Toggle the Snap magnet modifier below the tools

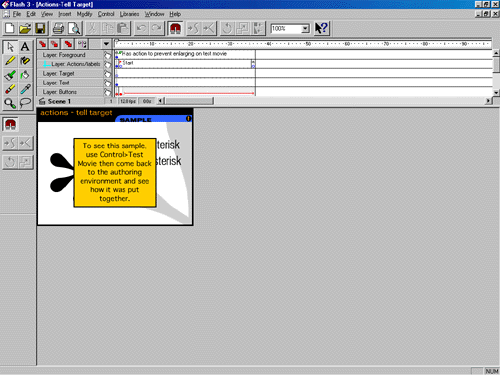[10, 125]
